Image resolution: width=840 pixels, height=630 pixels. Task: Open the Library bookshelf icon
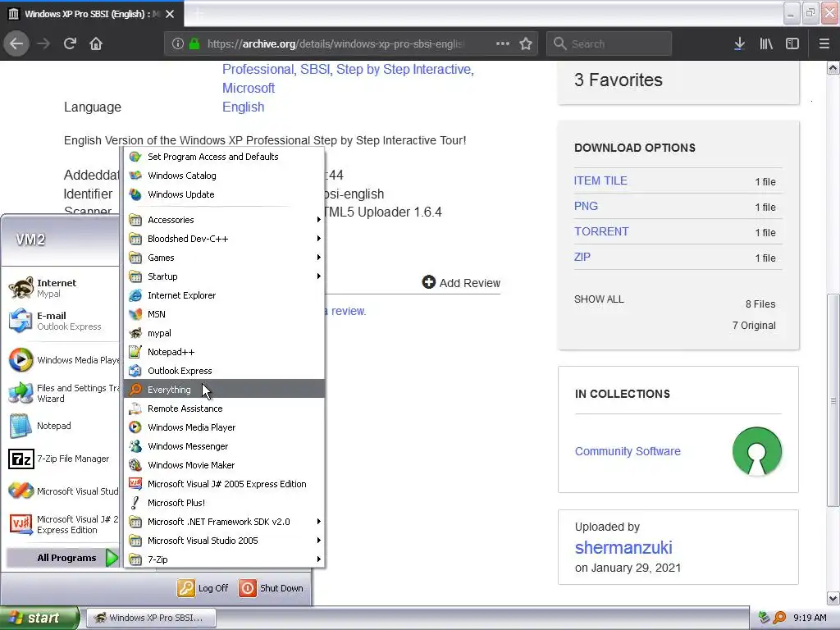click(766, 43)
